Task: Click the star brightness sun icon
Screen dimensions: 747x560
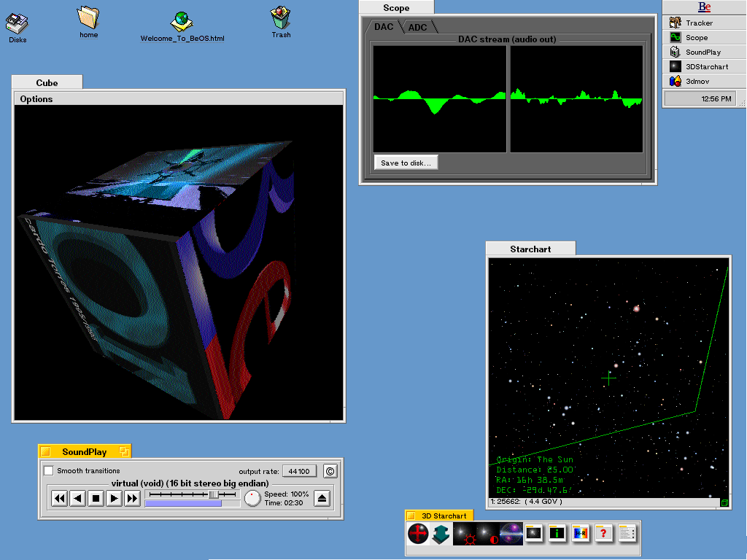Action: 465,534
